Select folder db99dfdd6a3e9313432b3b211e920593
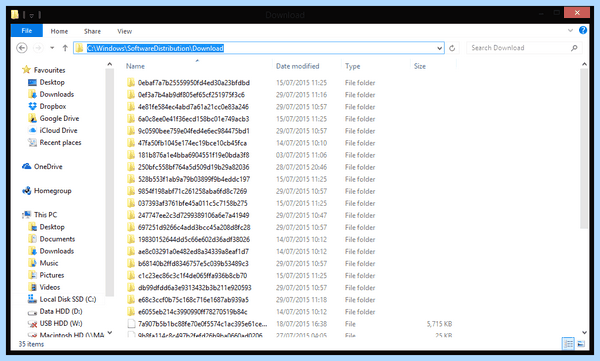Screen dimensions: 600x361 pyautogui.click(x=194, y=288)
